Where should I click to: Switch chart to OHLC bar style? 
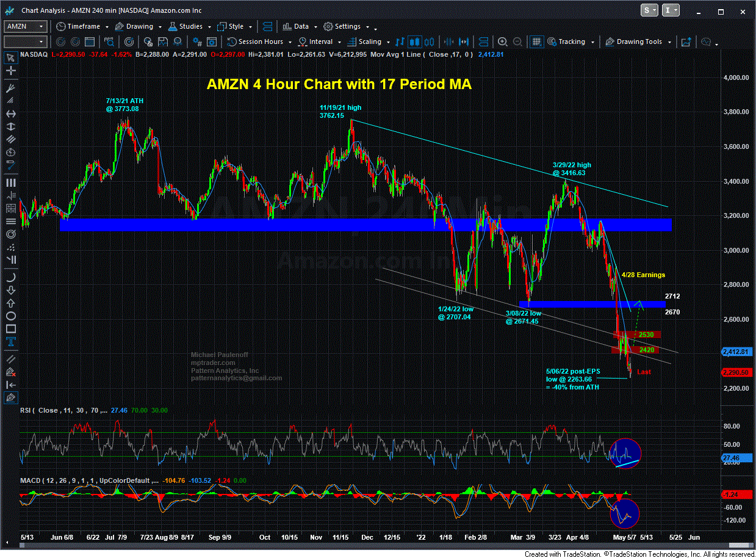400,42
